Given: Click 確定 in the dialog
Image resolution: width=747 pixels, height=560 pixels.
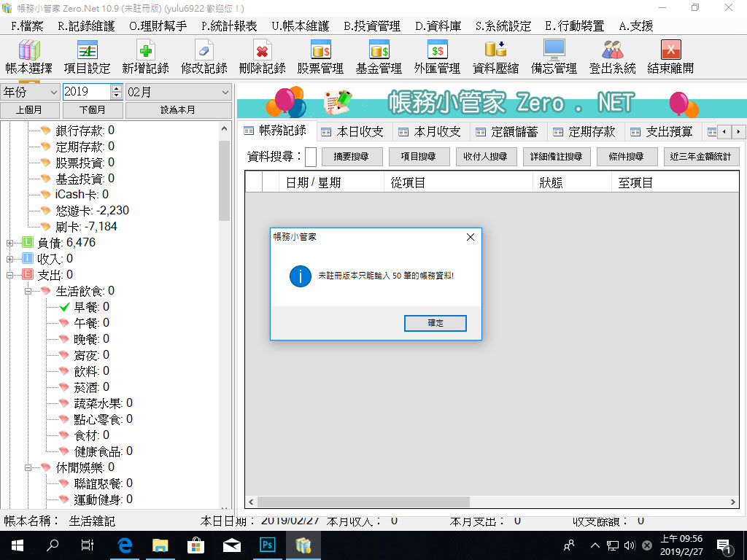Looking at the screenshot, I should coord(436,323).
